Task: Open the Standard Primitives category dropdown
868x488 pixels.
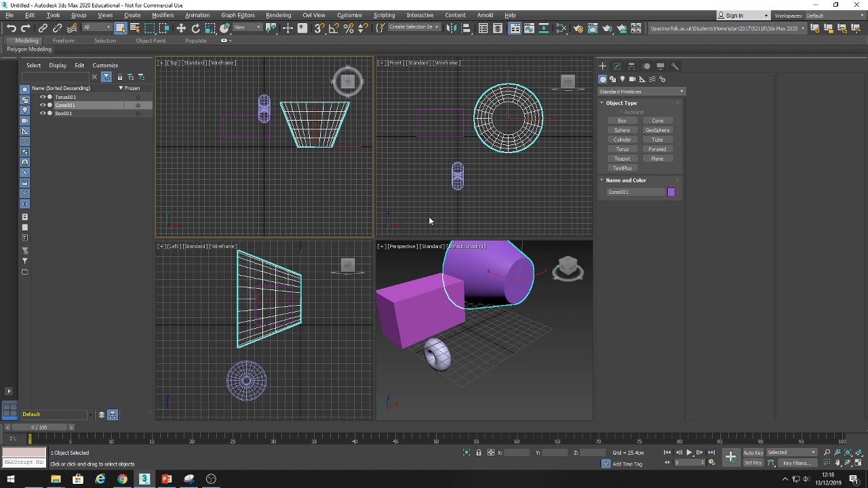Action: coord(642,91)
